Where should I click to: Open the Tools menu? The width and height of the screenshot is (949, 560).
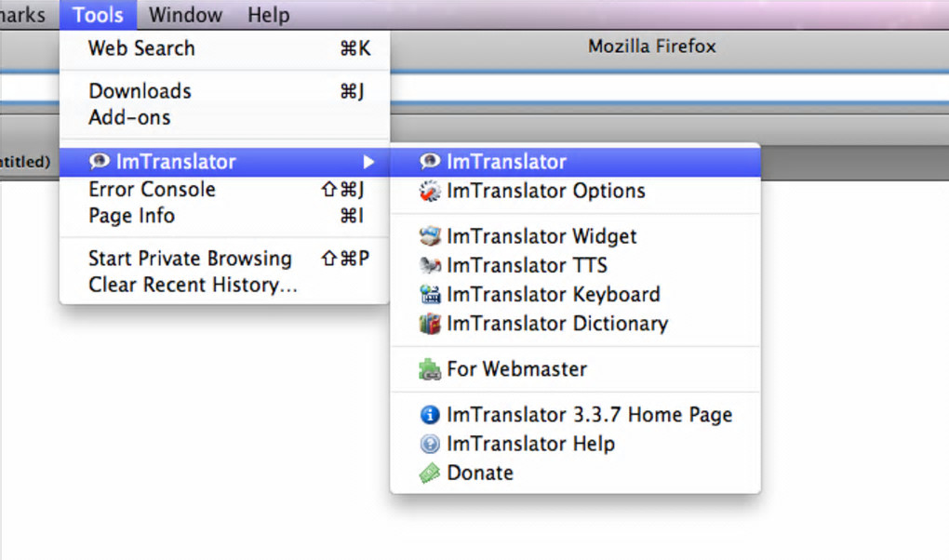tap(98, 15)
